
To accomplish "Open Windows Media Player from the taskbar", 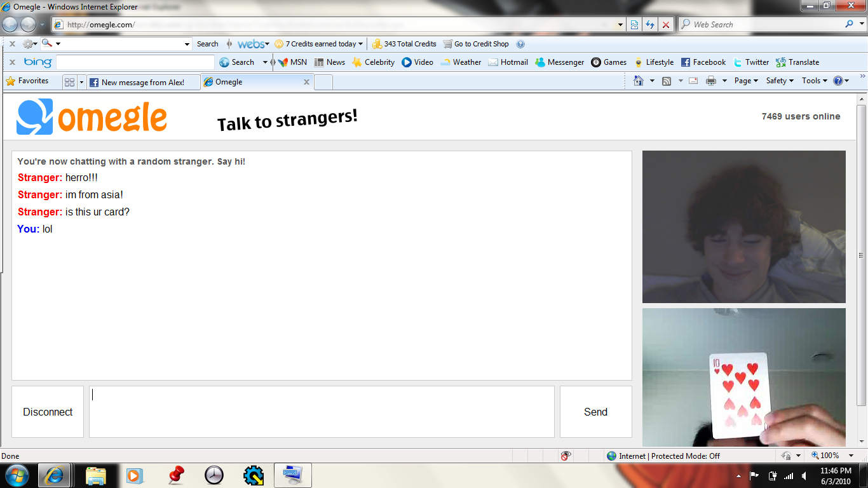I will [134, 475].
